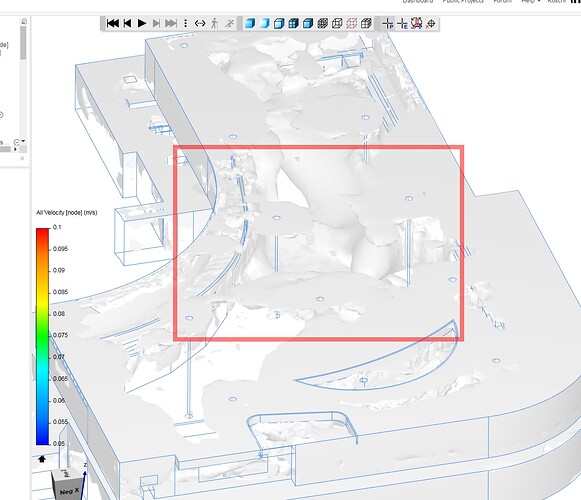Switch to smooth-shaded blue surface display
The height and width of the screenshot is (500, 581).
pos(265,23)
